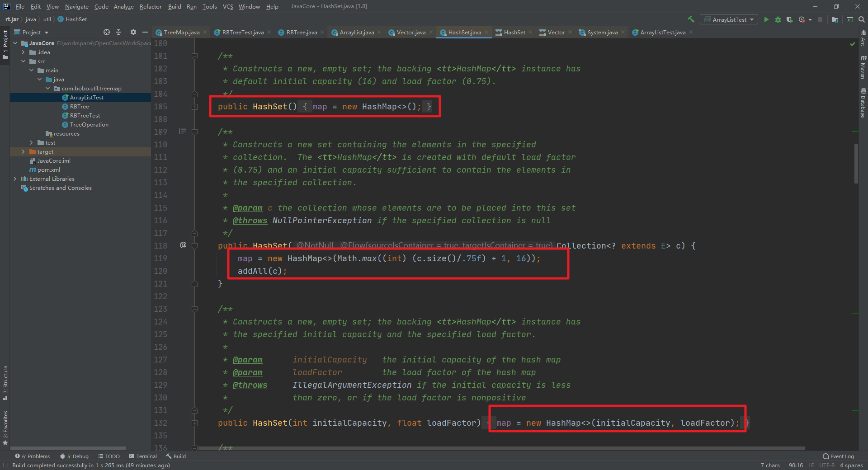Open Project panel gear options
Viewport: 868px width, 470px height.
coord(133,32)
